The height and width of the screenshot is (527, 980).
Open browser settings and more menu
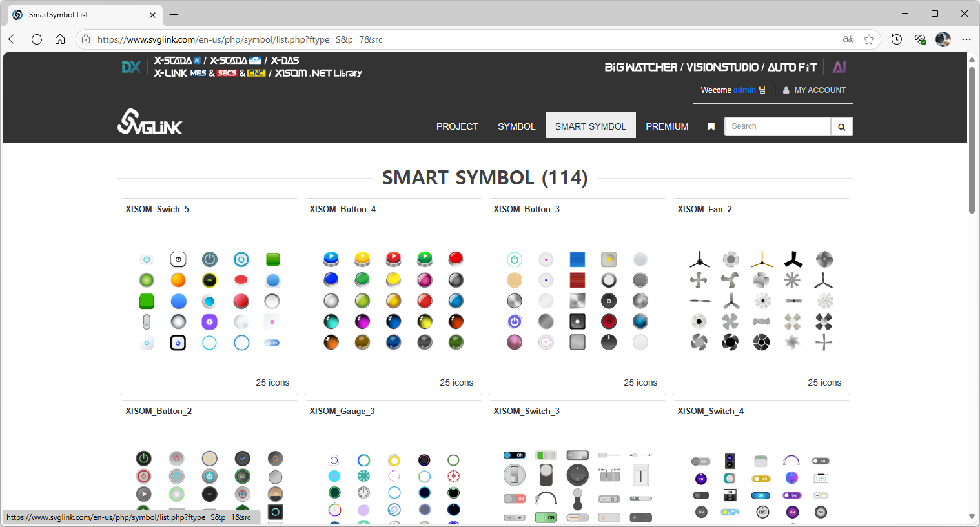[x=966, y=39]
